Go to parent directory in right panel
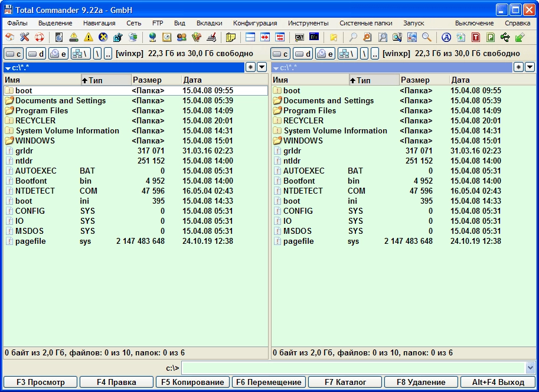539x392 pixels. [375, 54]
